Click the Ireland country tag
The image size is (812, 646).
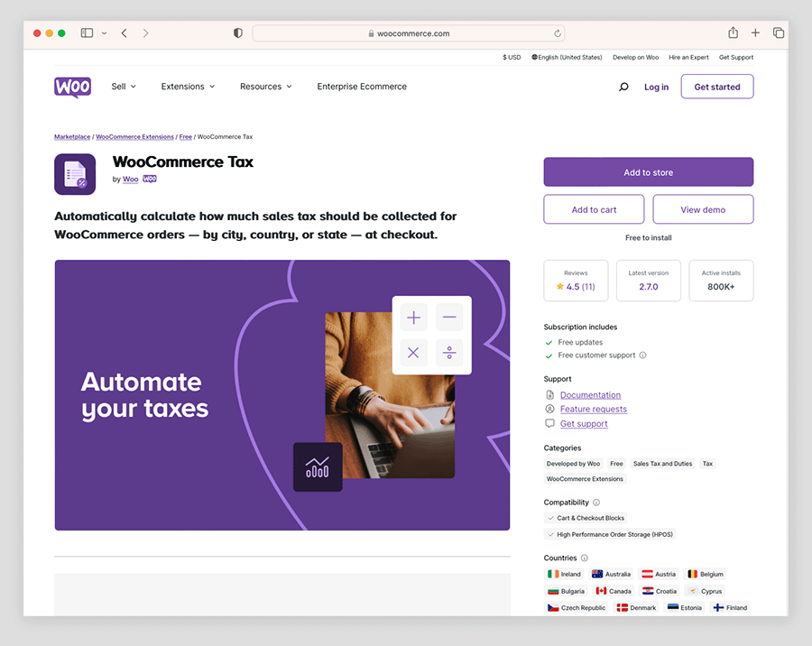coord(564,574)
